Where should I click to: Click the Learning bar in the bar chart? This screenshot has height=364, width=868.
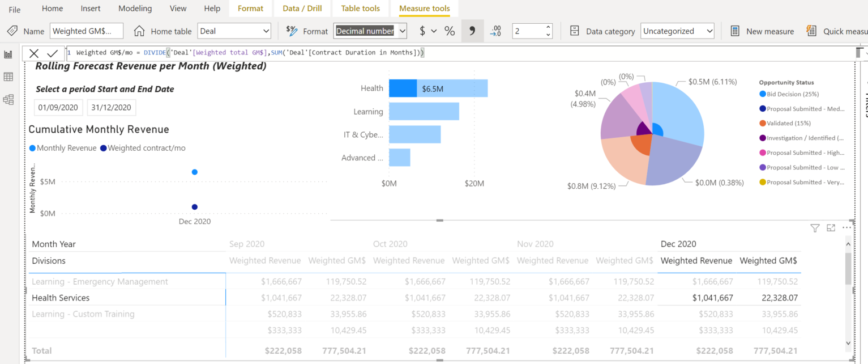424,112
